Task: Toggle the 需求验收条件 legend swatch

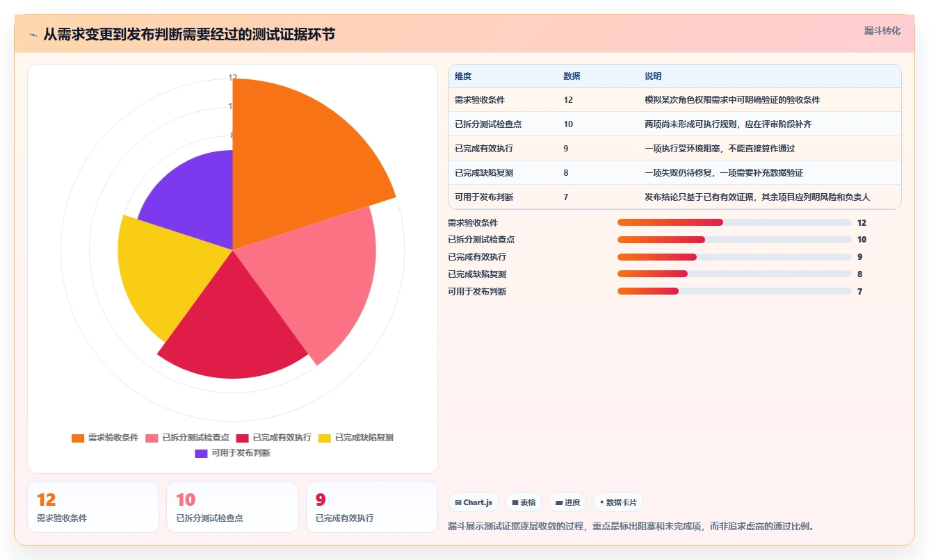Action: coord(78,438)
